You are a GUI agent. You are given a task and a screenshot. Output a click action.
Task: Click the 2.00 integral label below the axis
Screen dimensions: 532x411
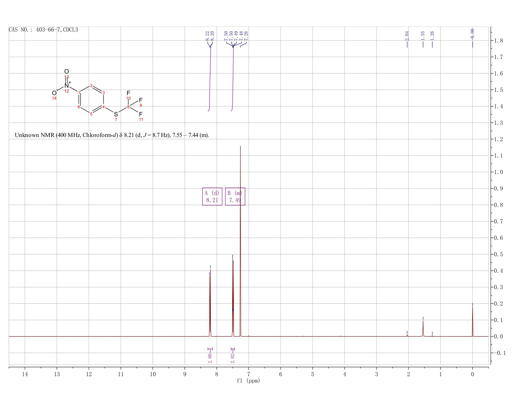[210, 358]
